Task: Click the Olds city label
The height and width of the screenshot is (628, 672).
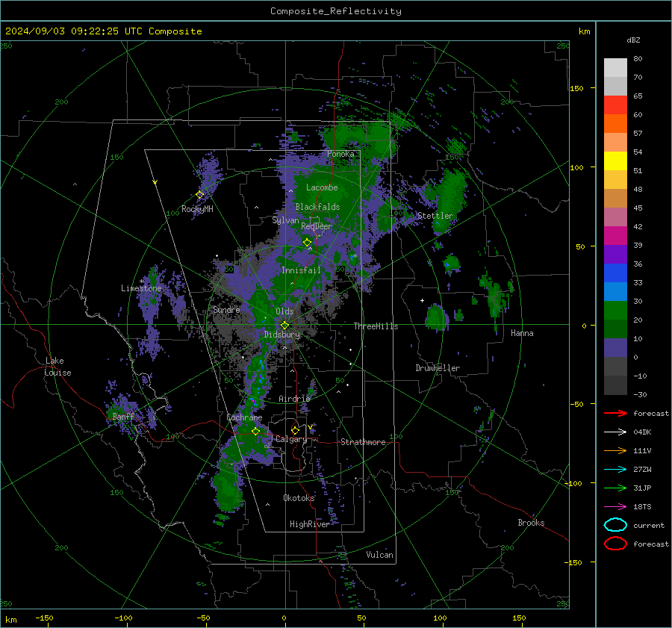Action: point(284,311)
